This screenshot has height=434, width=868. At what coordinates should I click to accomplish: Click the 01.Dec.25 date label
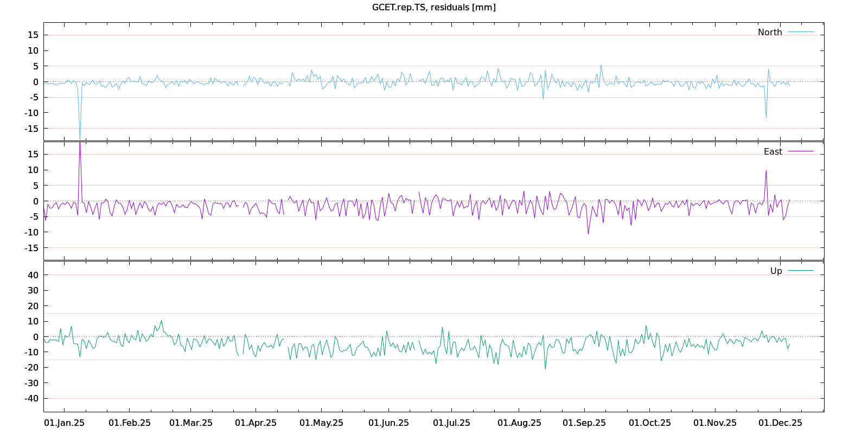pyautogui.click(x=780, y=423)
